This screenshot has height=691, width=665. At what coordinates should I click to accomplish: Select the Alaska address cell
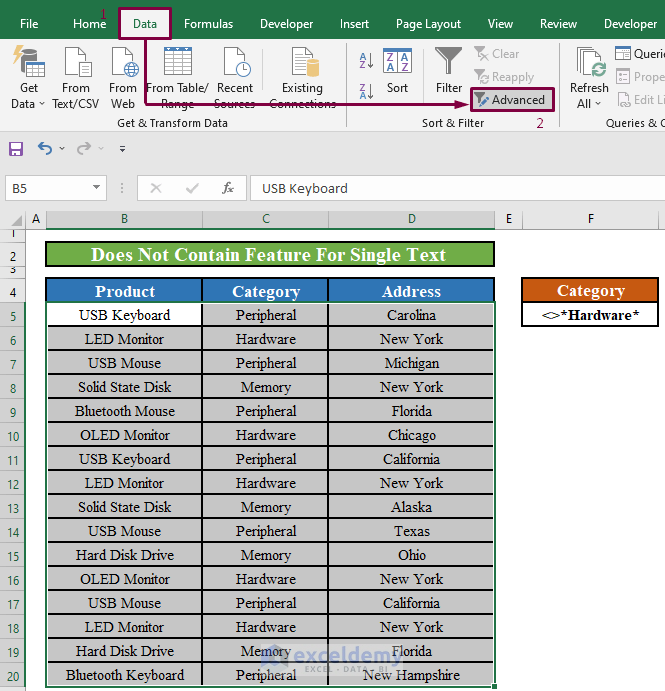pos(411,507)
